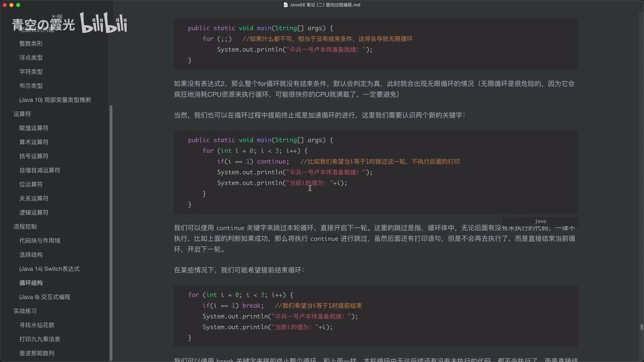Click the java language label of code block
The image size is (644, 362).
[540, 221]
